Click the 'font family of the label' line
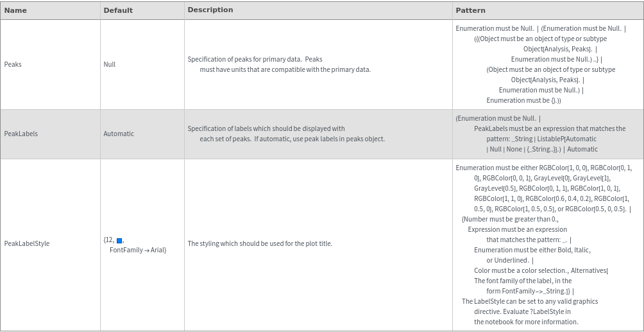 (523, 281)
